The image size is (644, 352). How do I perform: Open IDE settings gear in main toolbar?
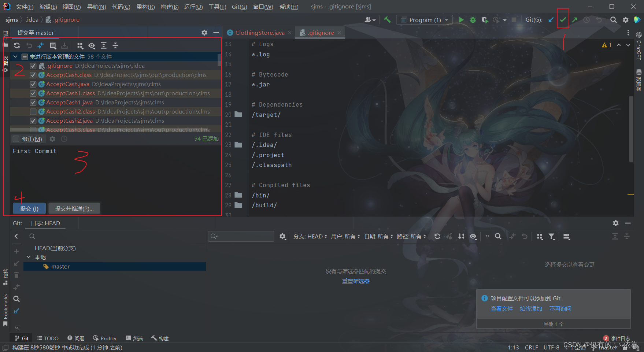click(x=626, y=20)
